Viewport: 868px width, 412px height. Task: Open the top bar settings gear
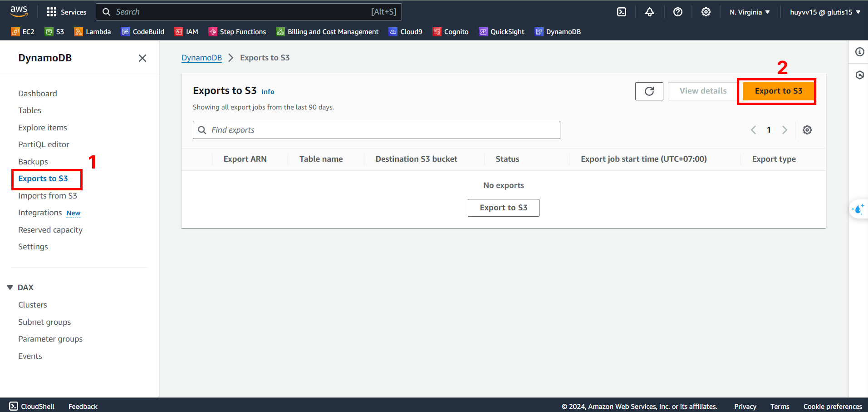pos(706,12)
